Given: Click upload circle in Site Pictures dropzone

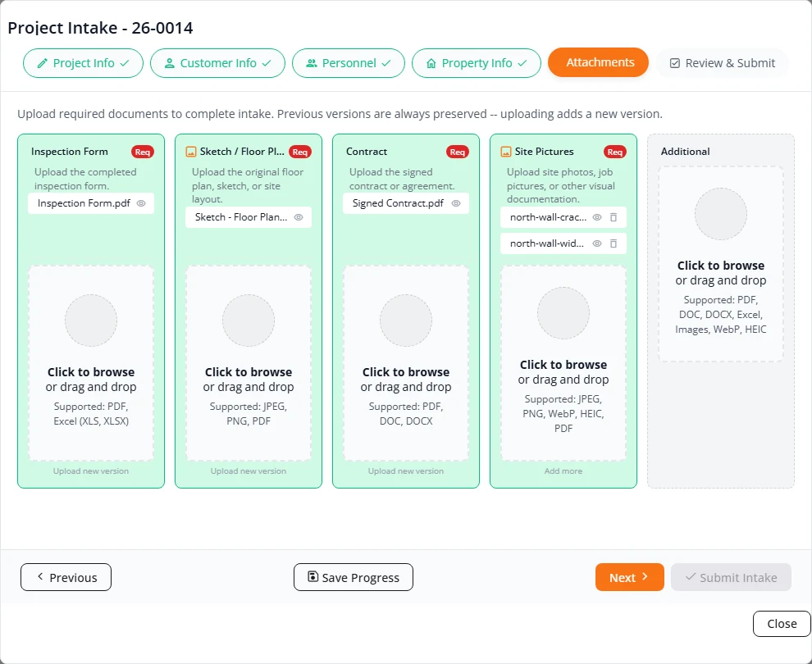Looking at the screenshot, I should [x=563, y=313].
